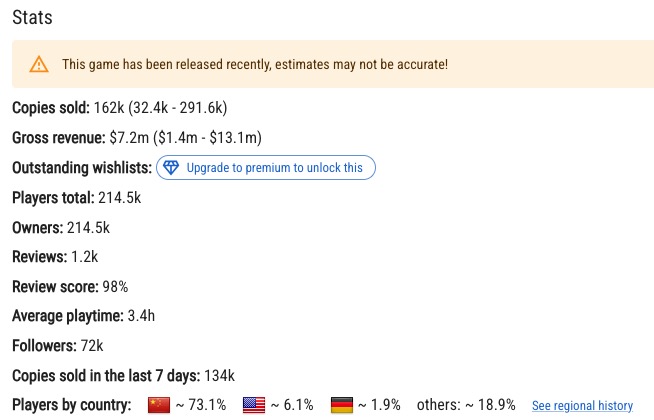Click the 'Average playtime' 3.4h stat

(x=83, y=316)
